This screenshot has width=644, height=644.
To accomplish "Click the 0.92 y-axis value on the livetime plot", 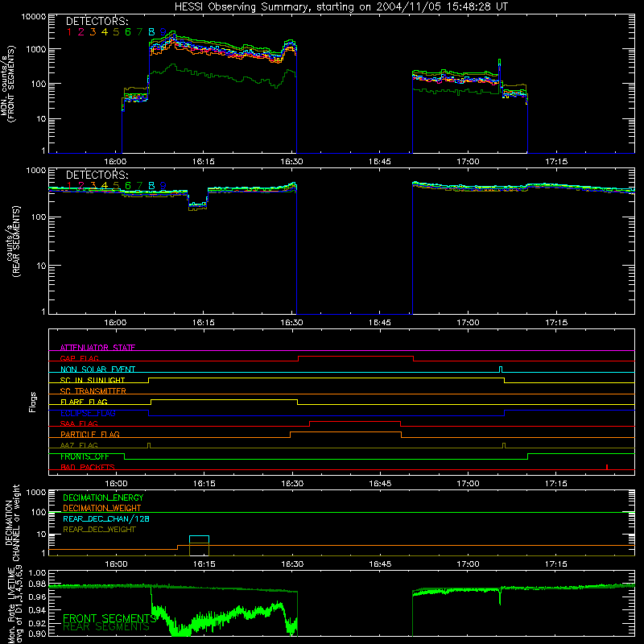I will (37, 623).
